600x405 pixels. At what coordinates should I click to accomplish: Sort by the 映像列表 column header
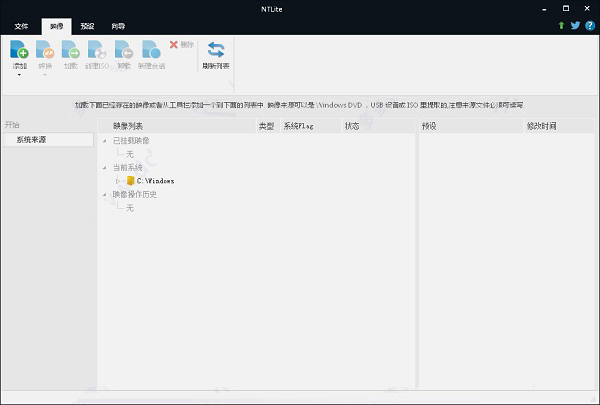click(x=177, y=126)
